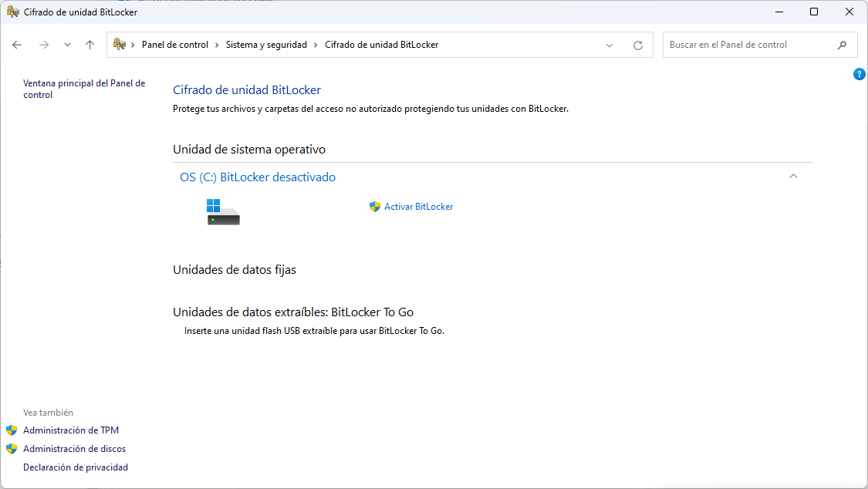Open the blue help question mark icon
868x489 pixels.
point(860,74)
